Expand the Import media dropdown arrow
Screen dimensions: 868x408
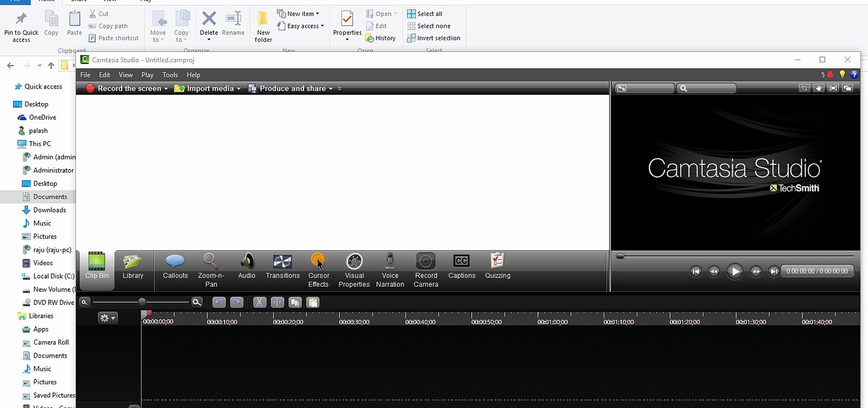click(x=239, y=89)
